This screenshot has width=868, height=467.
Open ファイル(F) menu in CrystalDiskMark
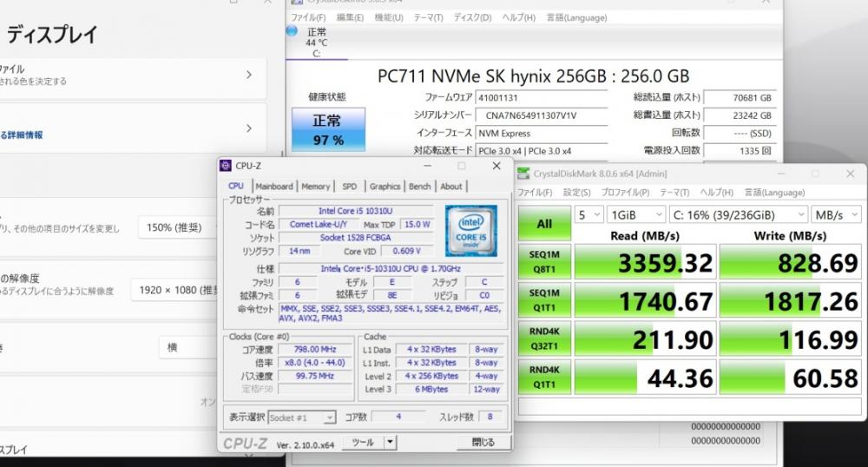[x=535, y=193]
